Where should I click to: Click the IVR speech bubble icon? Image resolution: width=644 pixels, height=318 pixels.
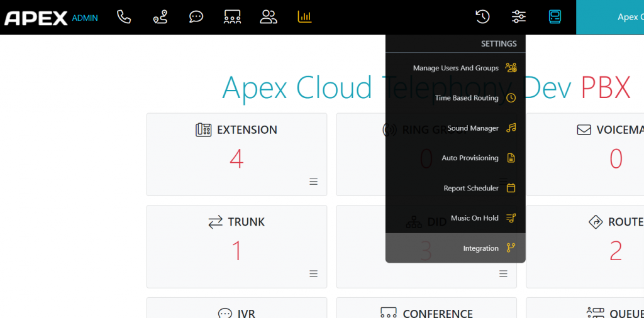pos(225,314)
